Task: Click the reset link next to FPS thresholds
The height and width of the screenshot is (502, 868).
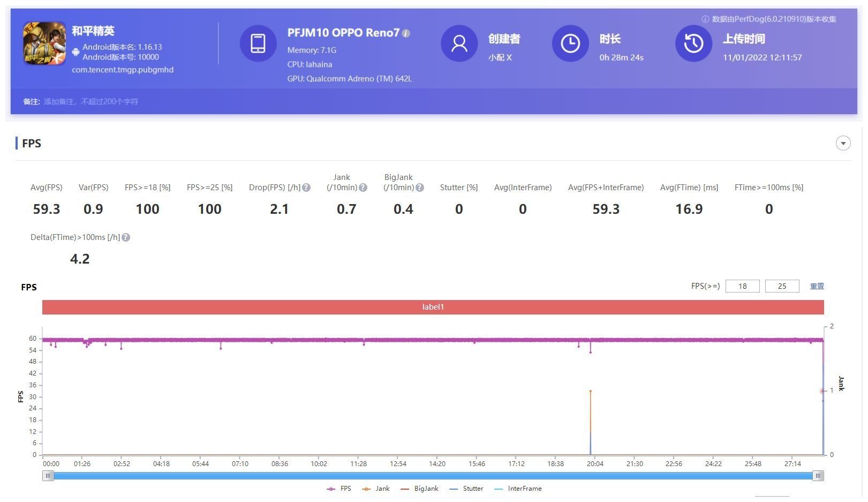Action: 817,286
